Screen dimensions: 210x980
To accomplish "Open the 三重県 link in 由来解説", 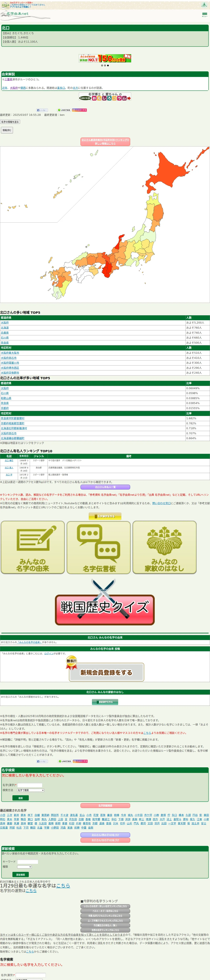I will coord(8,80).
